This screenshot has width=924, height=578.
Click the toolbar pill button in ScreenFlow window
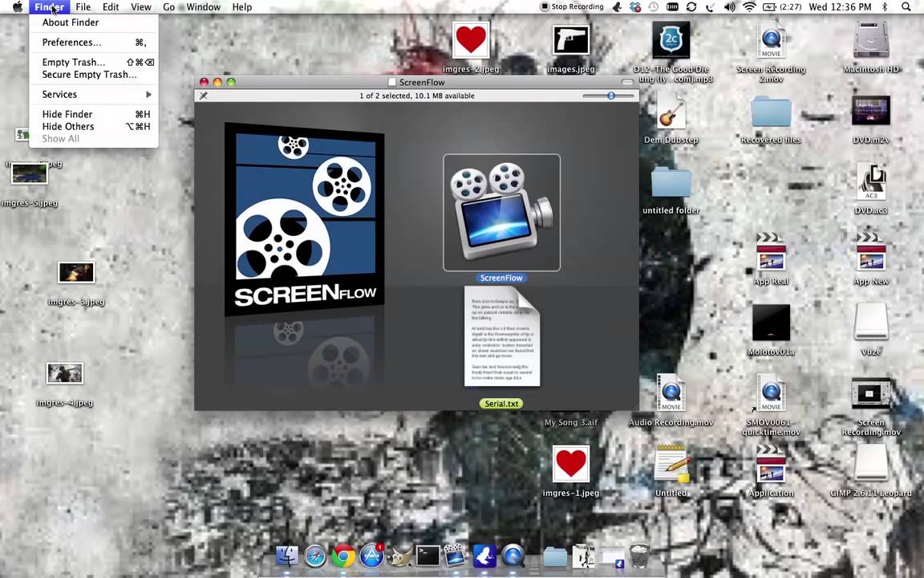click(x=627, y=82)
